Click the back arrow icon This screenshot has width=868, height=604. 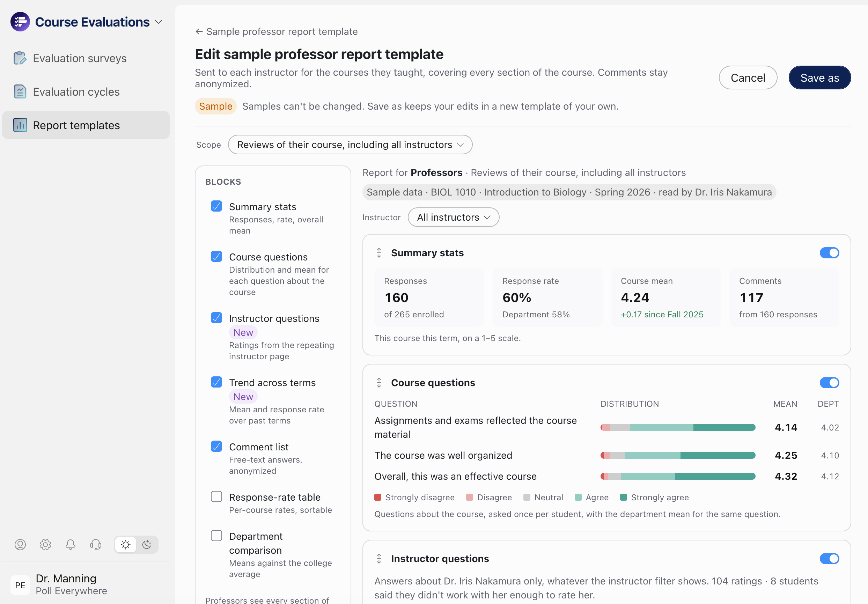pyautogui.click(x=199, y=32)
